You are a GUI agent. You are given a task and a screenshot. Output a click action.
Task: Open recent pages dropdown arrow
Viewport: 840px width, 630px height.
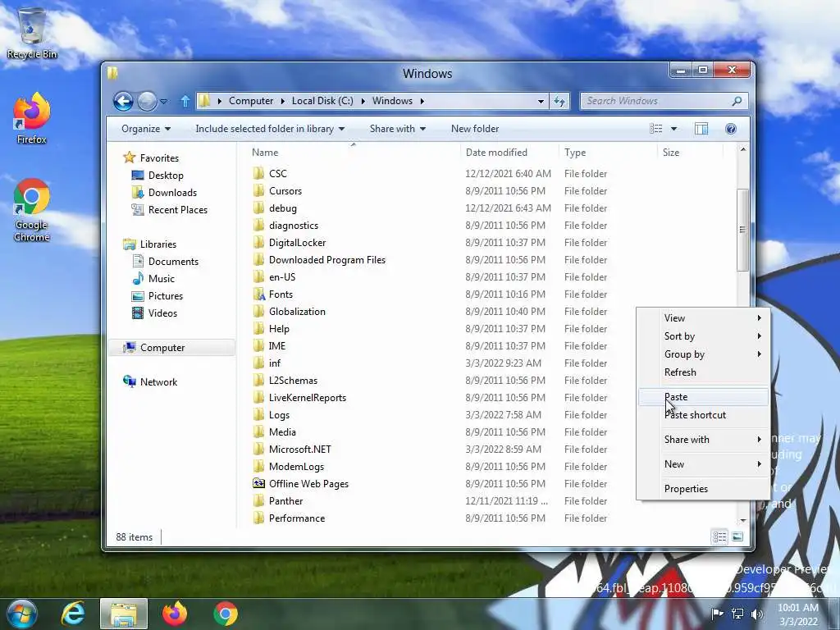point(164,101)
